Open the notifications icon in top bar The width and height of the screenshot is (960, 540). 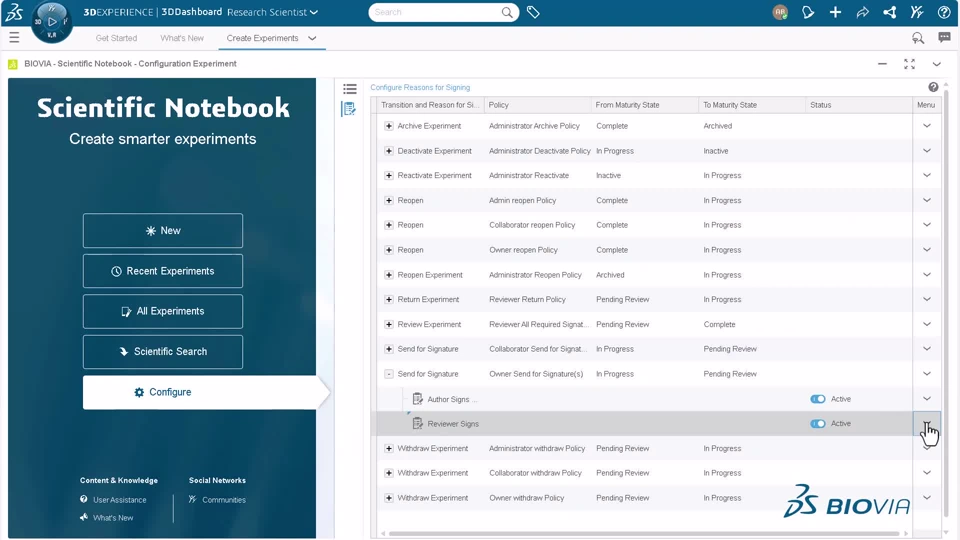click(x=808, y=12)
